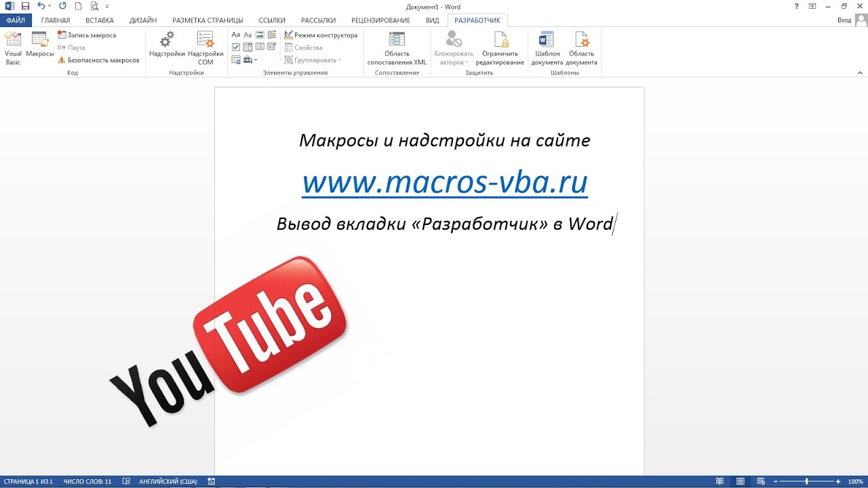Viewport: 868px width, 488px height.
Task: Click 100% zoom level
Action: (855, 481)
